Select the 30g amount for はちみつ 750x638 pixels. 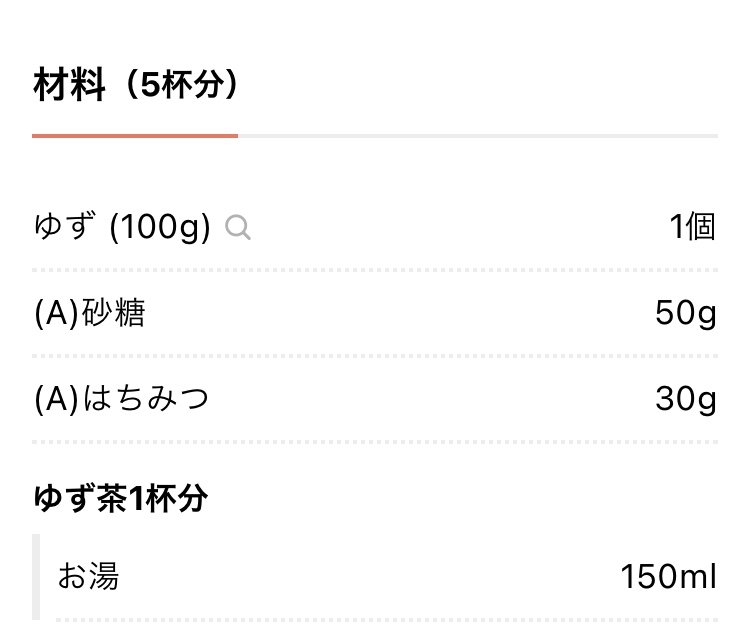686,399
